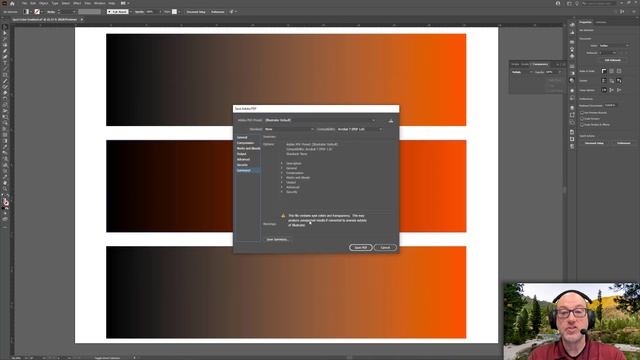Screen dimensions: 640x360
Task: Select General in the PDF dialog sidebar
Action: 242,138
